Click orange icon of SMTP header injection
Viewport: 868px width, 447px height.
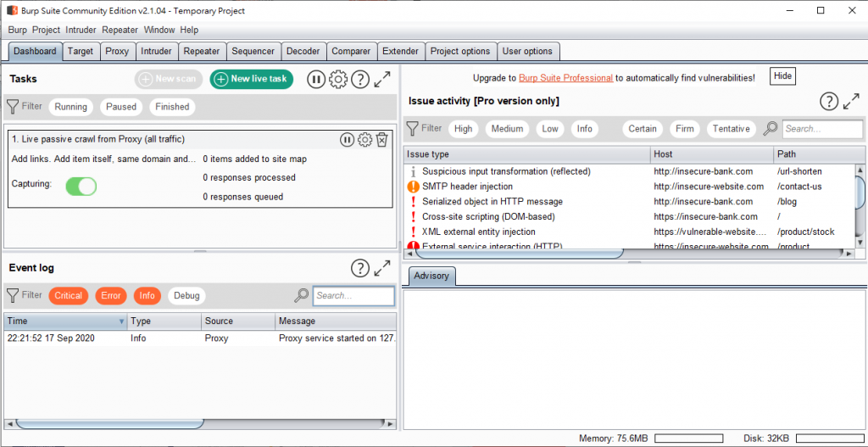(413, 187)
